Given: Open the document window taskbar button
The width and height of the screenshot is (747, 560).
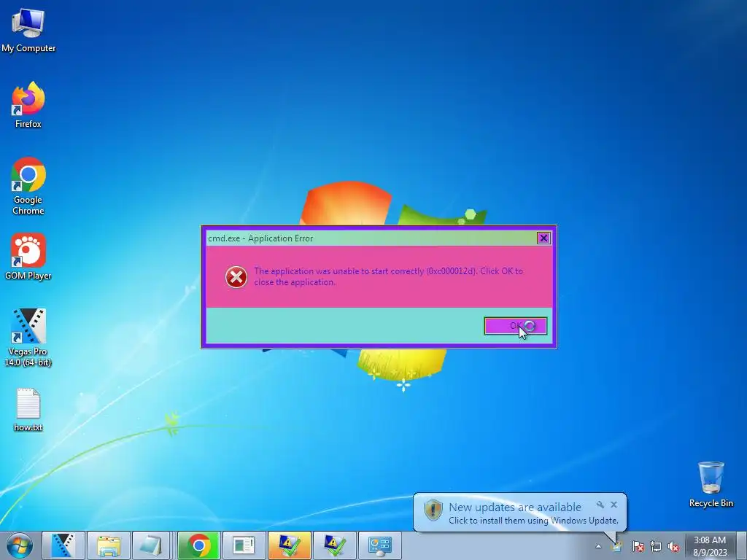Looking at the screenshot, I should pos(244,545).
